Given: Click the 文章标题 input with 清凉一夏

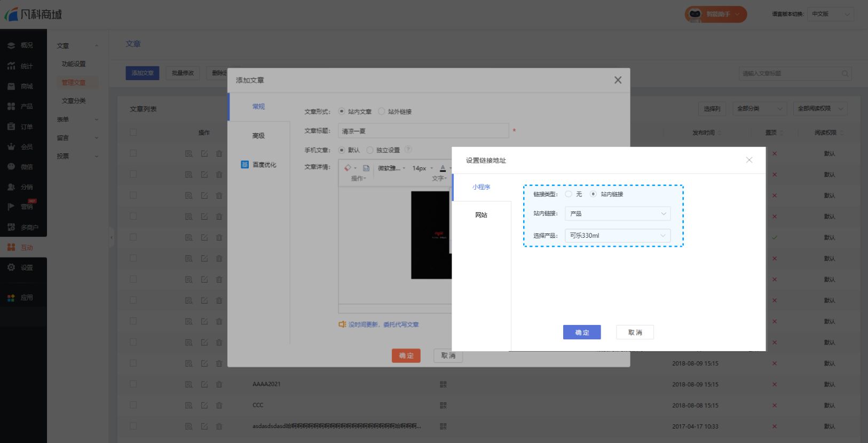Looking at the screenshot, I should pyautogui.click(x=423, y=131).
